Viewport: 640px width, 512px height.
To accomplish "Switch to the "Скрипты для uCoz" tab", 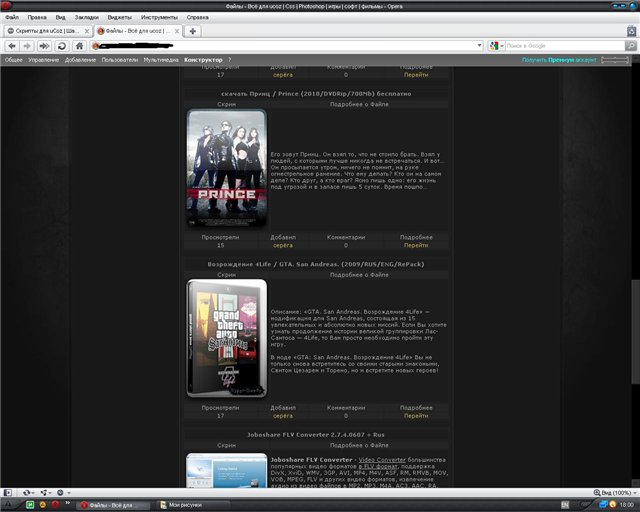I will (x=44, y=31).
